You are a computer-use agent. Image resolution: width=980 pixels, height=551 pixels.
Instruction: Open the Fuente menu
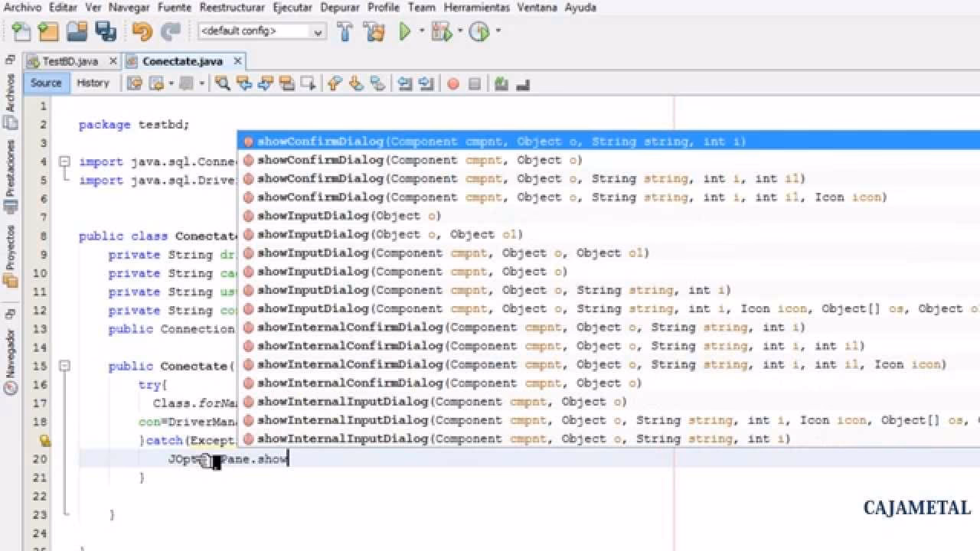coord(175,7)
